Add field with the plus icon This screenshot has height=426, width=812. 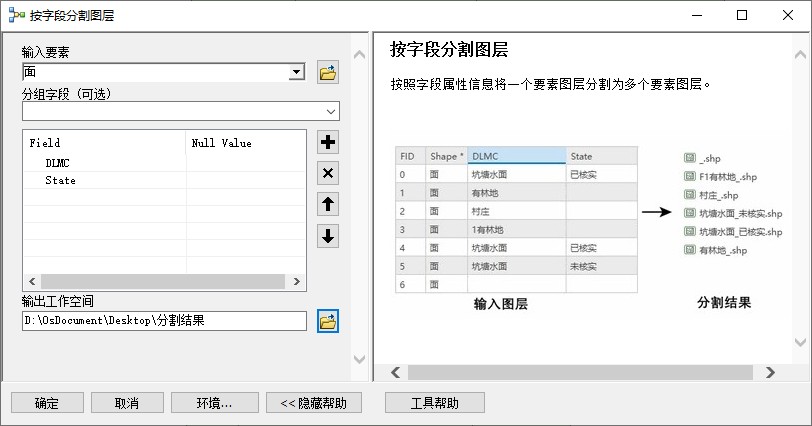(x=328, y=142)
